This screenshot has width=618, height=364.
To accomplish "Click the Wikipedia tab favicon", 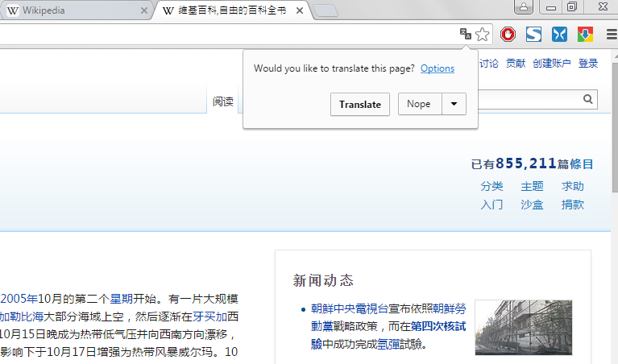I will (13, 10).
